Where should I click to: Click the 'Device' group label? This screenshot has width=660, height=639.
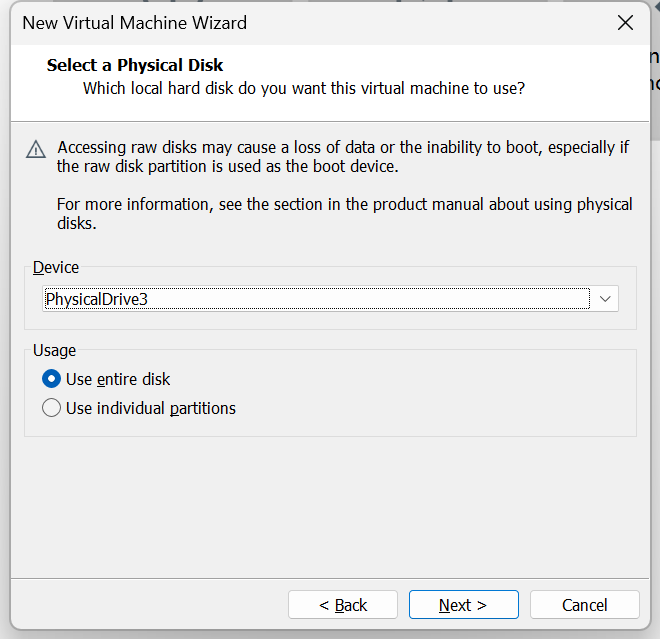pos(56,268)
